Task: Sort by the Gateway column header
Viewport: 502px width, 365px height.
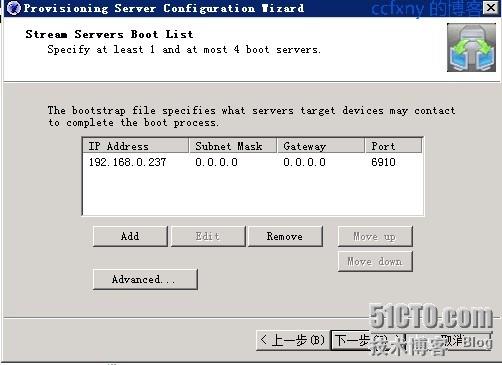Action: pyautogui.click(x=321, y=146)
